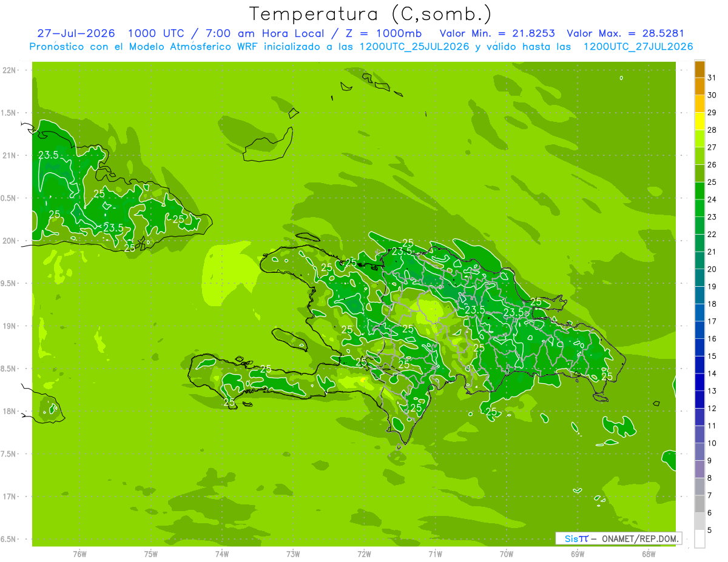
Task: Click the '74W' longitude axis label
Action: (221, 554)
